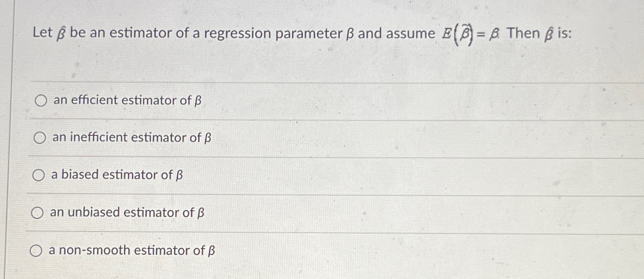This screenshot has width=644, height=279.
Task: Select the radio button for "a biased estimator of β"
Action: click(x=38, y=175)
